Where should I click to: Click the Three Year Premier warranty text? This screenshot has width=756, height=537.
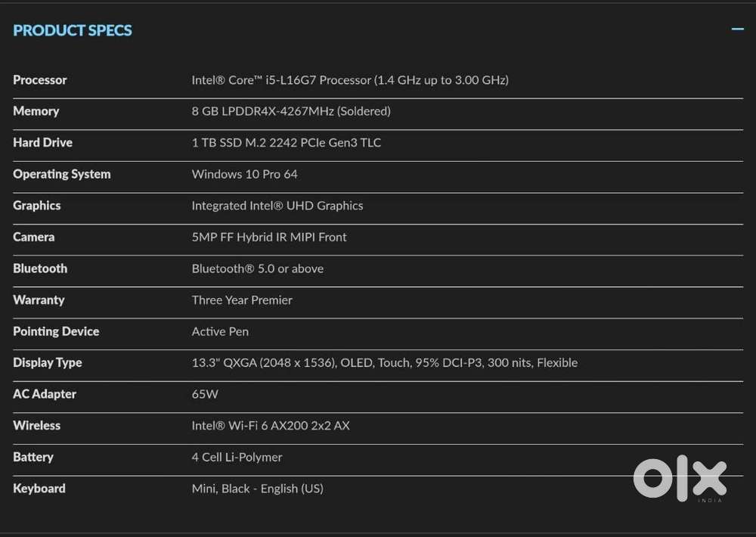[242, 300]
